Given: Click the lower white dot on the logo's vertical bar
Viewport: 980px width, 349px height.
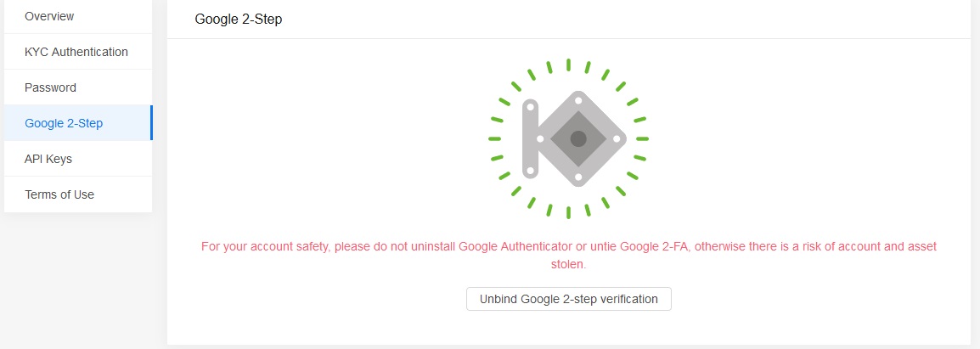Looking at the screenshot, I should point(530,171).
